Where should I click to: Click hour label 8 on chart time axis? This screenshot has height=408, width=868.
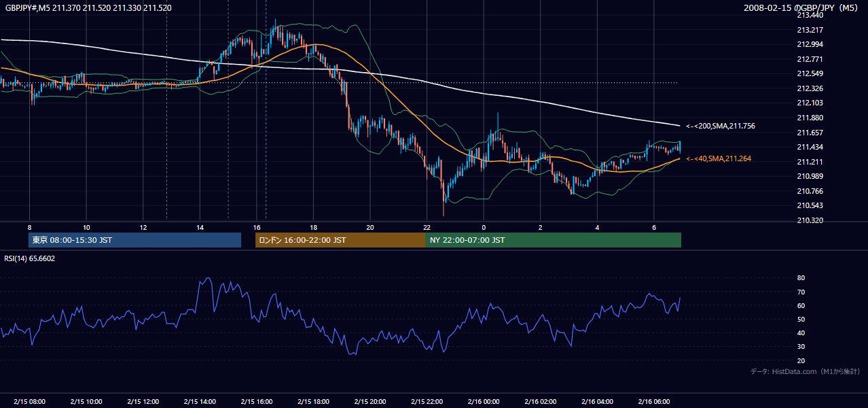pos(29,226)
